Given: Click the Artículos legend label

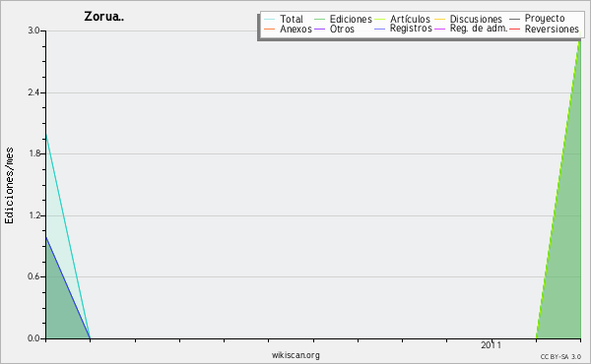Looking at the screenshot, I should click(x=410, y=19).
